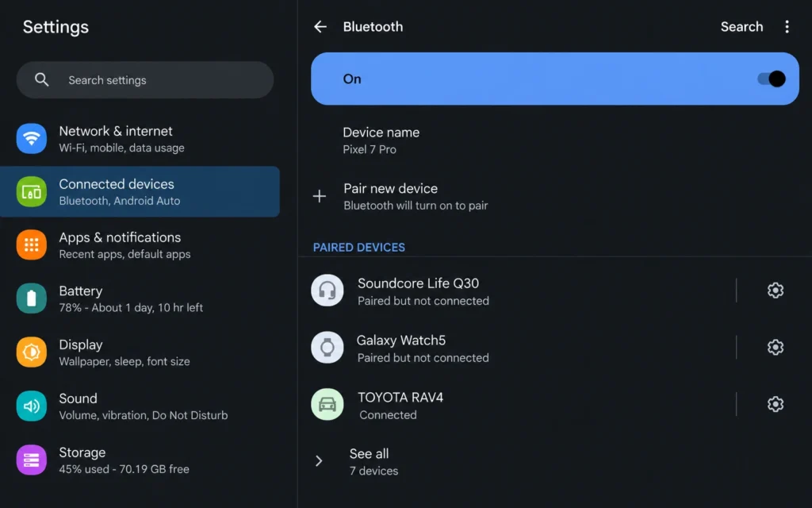Click the Soundcore Life Q30 headphones icon

click(327, 291)
